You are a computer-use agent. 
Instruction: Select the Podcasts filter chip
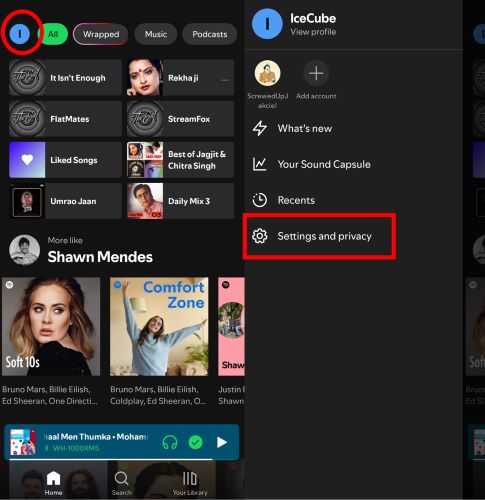(x=210, y=34)
